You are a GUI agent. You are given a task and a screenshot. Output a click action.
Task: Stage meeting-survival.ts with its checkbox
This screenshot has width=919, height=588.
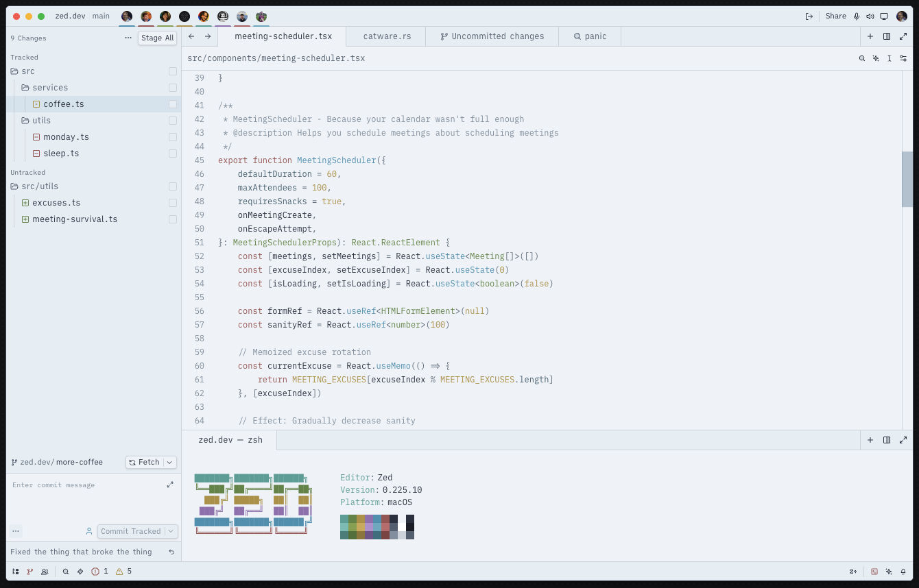(x=173, y=219)
